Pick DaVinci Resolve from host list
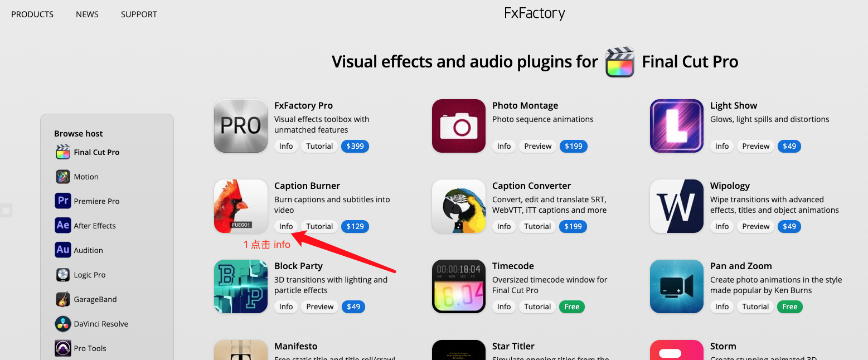This screenshot has height=360, width=868. [92, 324]
